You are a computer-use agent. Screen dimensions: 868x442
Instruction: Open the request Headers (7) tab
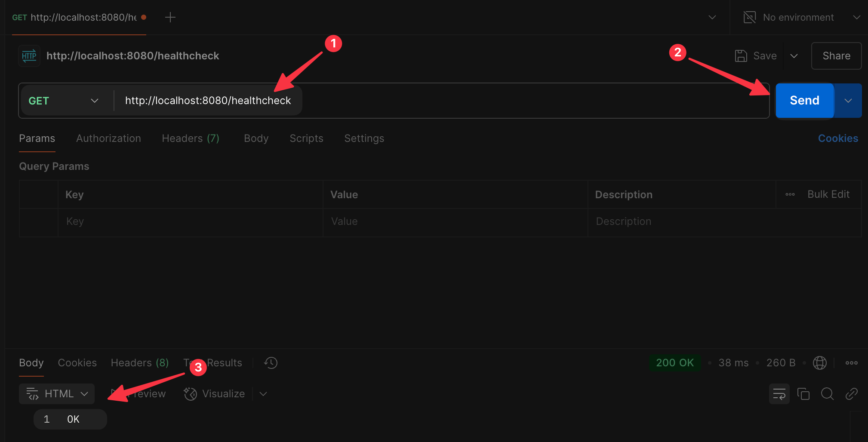(191, 138)
